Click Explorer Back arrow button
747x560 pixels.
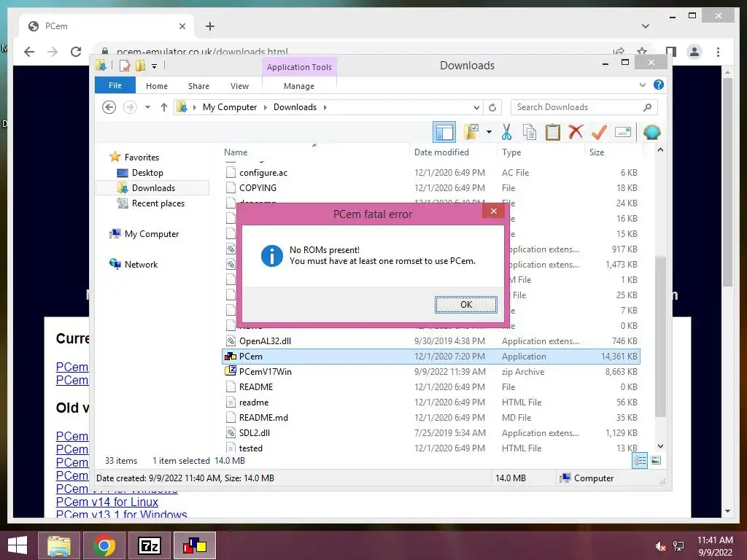click(x=109, y=107)
